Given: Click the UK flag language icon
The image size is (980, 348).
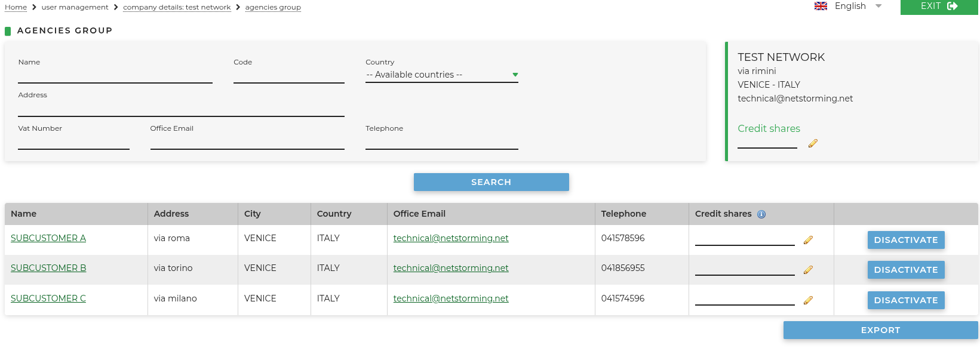Looking at the screenshot, I should click(x=821, y=6).
